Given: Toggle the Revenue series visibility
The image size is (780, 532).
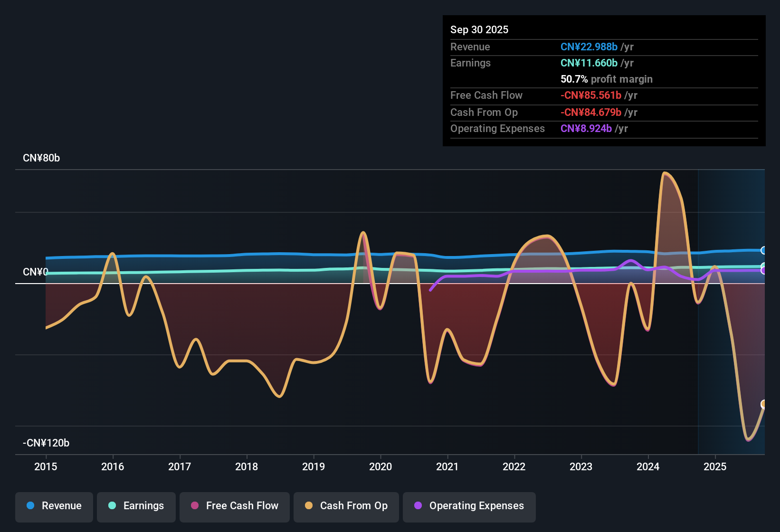Looking at the screenshot, I should pos(54,506).
